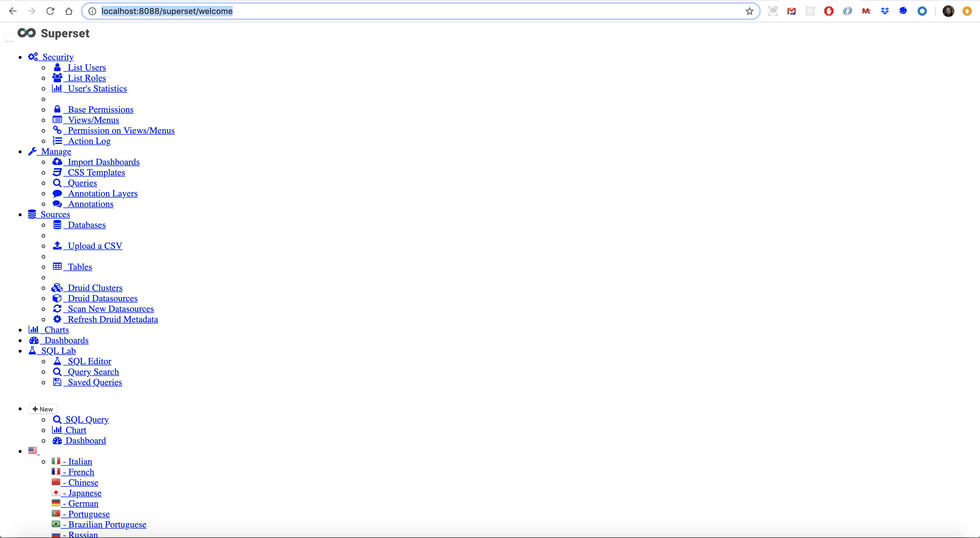Expand the Sources menu

pyautogui.click(x=55, y=215)
